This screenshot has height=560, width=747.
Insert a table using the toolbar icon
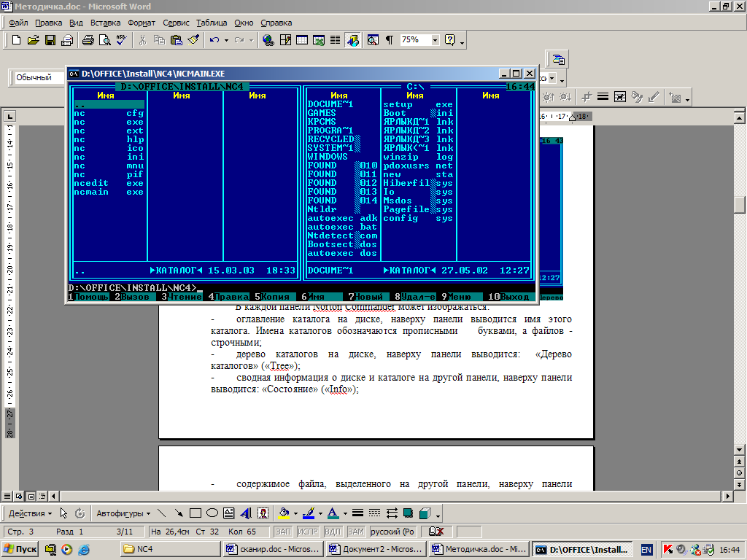coord(302,40)
